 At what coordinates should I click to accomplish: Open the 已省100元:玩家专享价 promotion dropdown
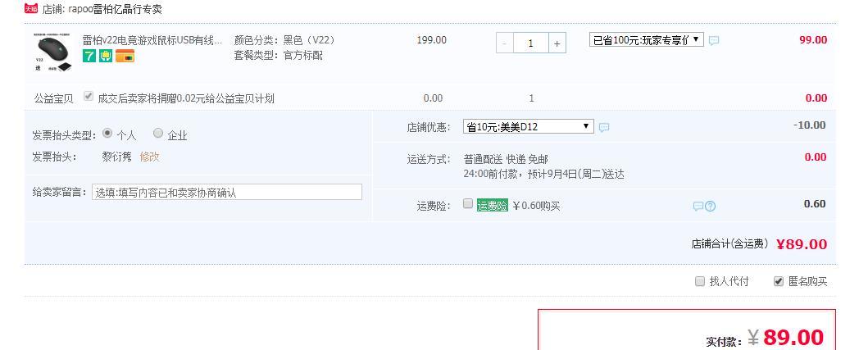(646, 40)
